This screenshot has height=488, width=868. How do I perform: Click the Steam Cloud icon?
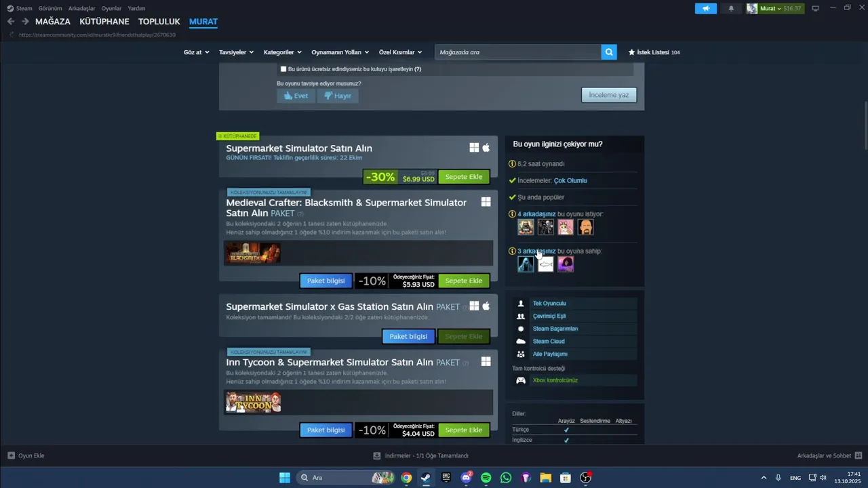click(521, 342)
